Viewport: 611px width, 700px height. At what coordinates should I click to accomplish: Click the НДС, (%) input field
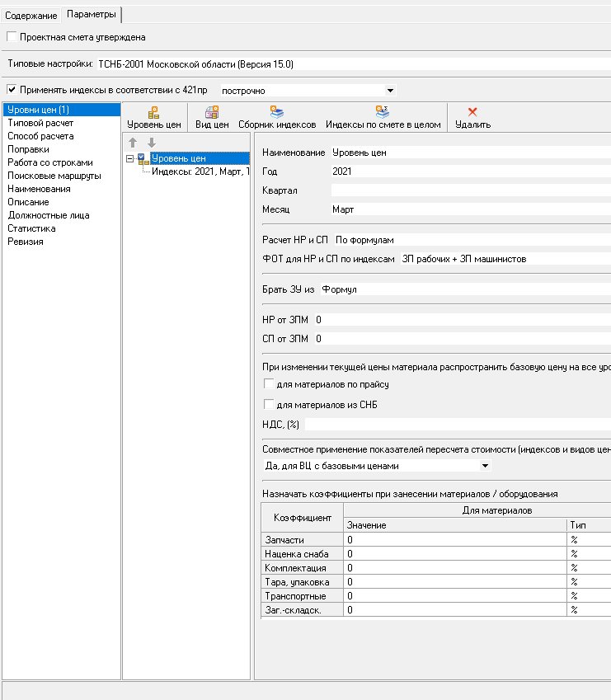coord(458,424)
